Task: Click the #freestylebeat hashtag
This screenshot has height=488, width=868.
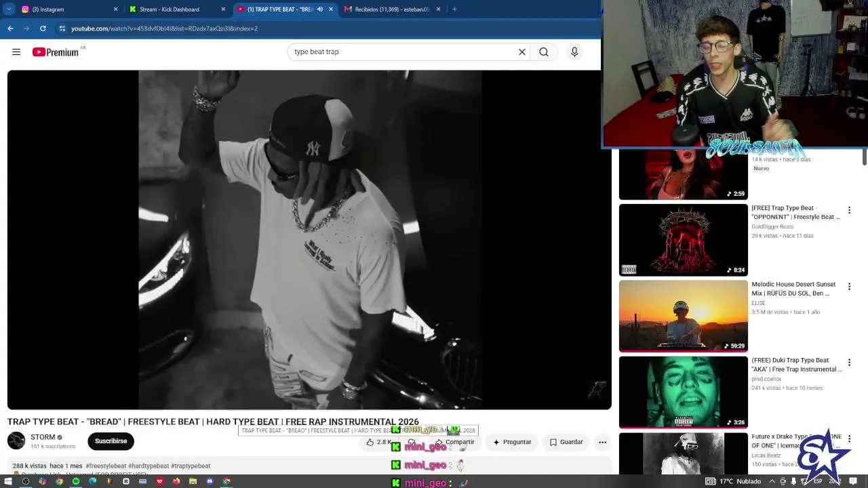Action: 106,466
